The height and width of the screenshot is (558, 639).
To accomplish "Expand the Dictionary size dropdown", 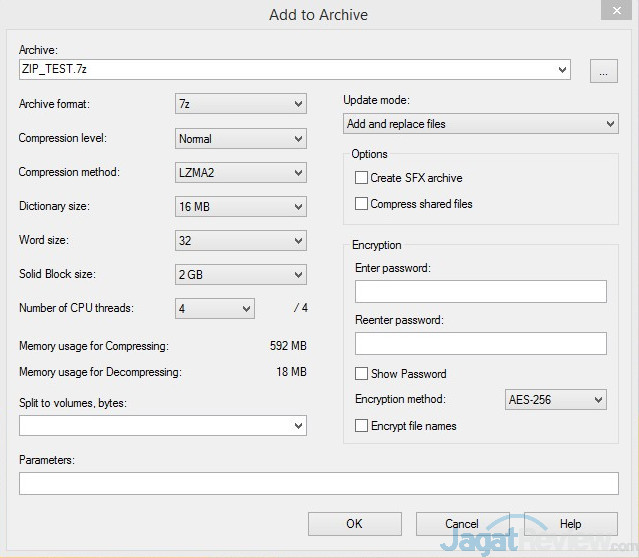I will pos(241,207).
